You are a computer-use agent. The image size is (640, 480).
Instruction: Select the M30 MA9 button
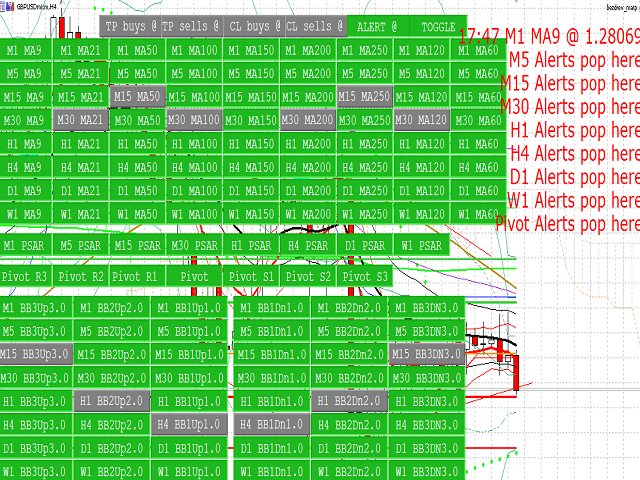click(26, 120)
